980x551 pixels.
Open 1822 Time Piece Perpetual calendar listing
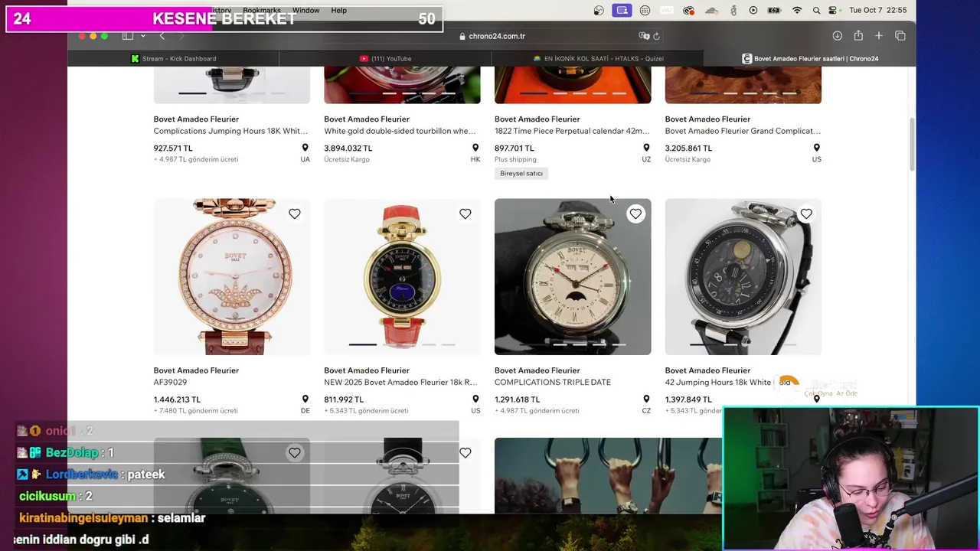click(x=572, y=131)
